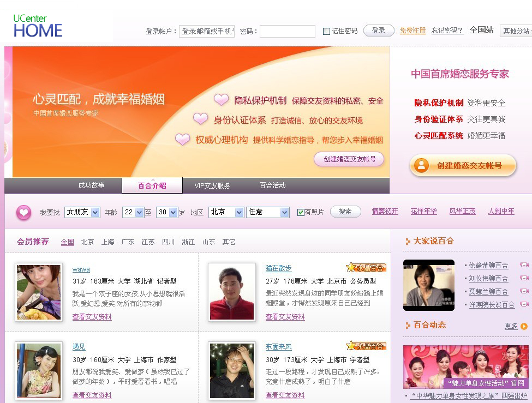This screenshot has width=532, height=403.
Task: Click the 花样年华 link
Action: tap(423, 211)
